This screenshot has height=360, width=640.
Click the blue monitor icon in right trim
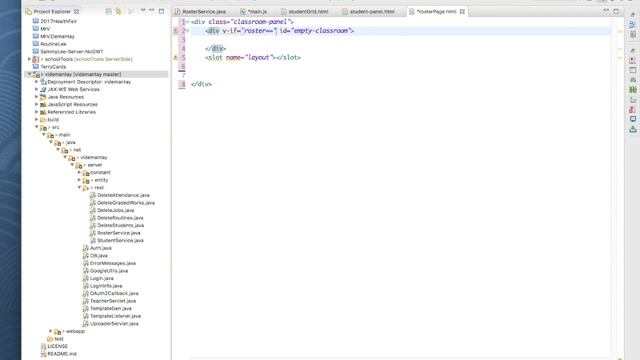[x=633, y=119]
